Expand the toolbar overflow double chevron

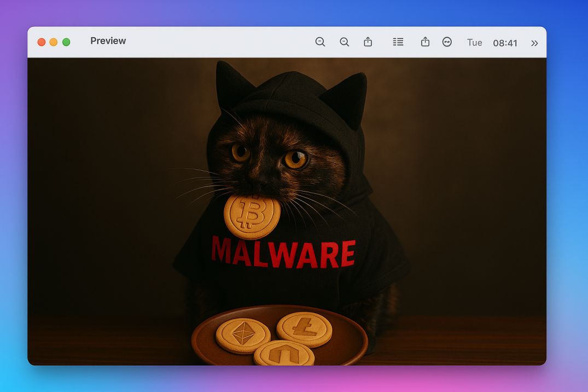point(534,43)
